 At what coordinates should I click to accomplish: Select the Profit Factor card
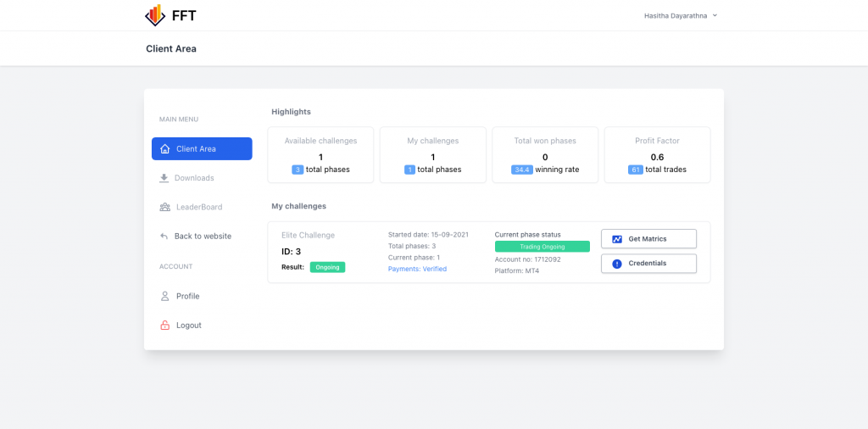click(657, 155)
